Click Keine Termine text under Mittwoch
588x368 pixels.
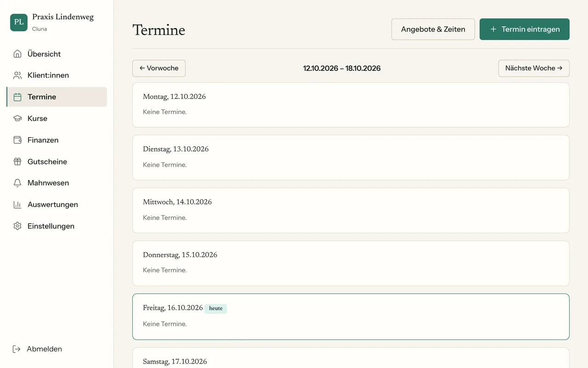(x=165, y=218)
